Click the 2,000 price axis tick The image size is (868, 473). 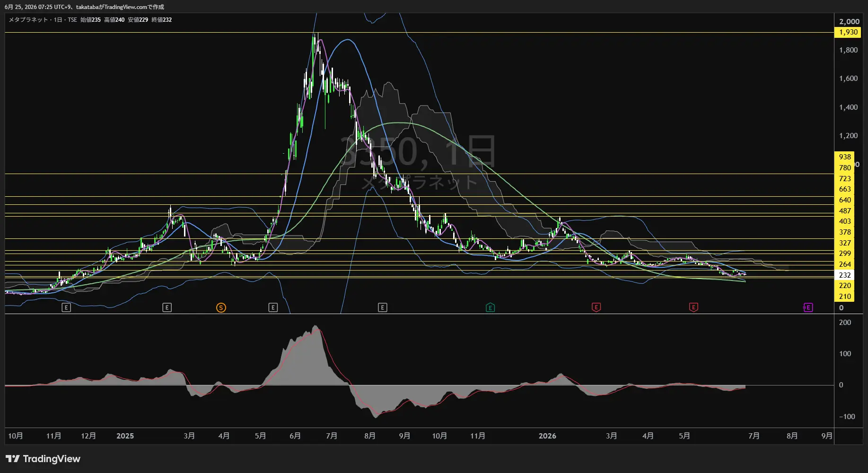coord(849,22)
